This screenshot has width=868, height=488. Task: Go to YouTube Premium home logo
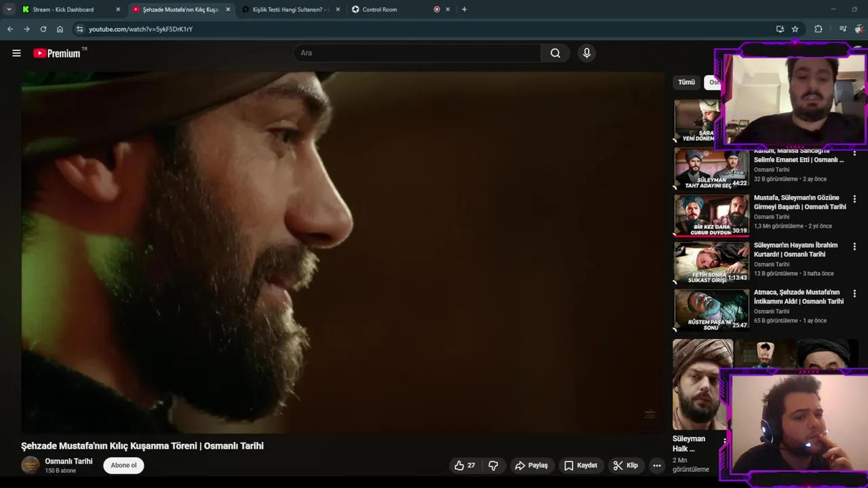[x=57, y=53]
